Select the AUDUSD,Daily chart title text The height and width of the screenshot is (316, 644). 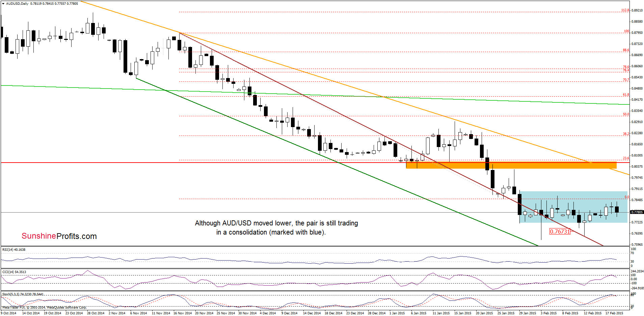tap(17, 3)
